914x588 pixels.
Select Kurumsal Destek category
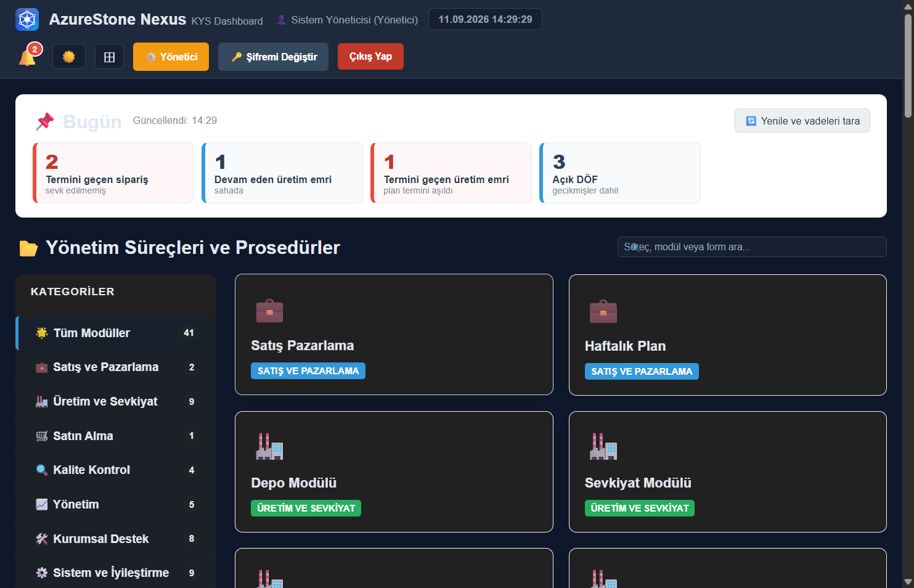pyautogui.click(x=115, y=539)
